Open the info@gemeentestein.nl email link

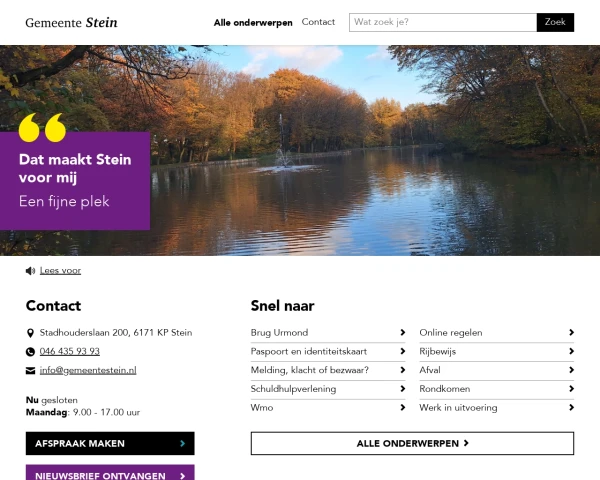tap(88, 370)
